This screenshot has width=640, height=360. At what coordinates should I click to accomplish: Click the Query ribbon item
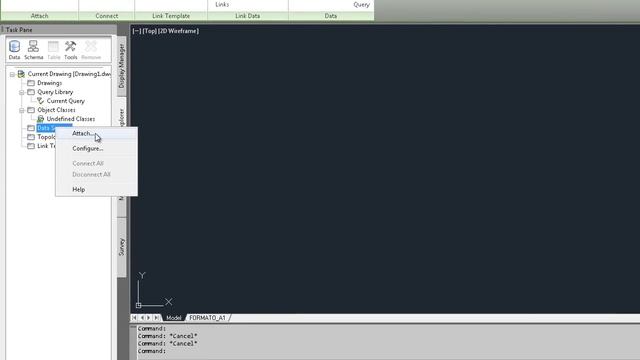(361, 4)
